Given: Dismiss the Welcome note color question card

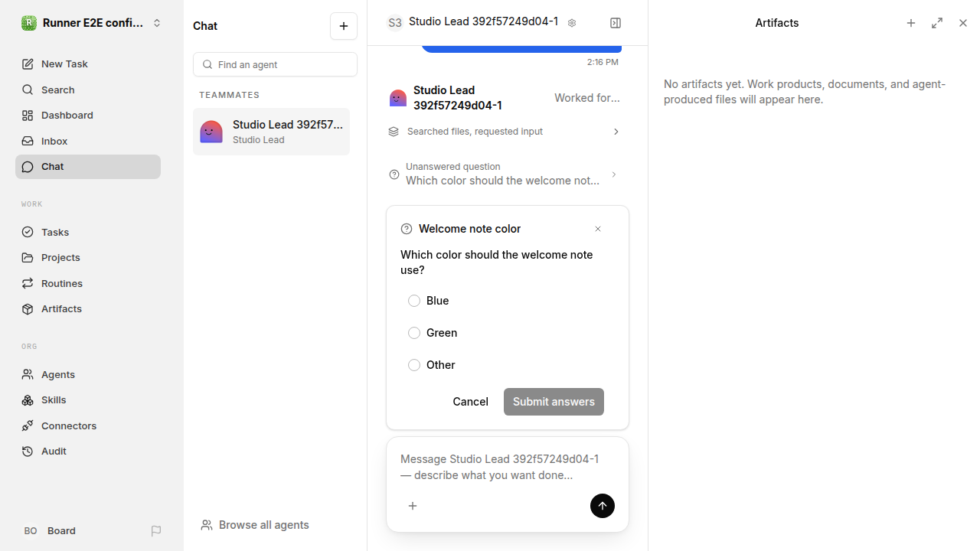Looking at the screenshot, I should point(598,229).
